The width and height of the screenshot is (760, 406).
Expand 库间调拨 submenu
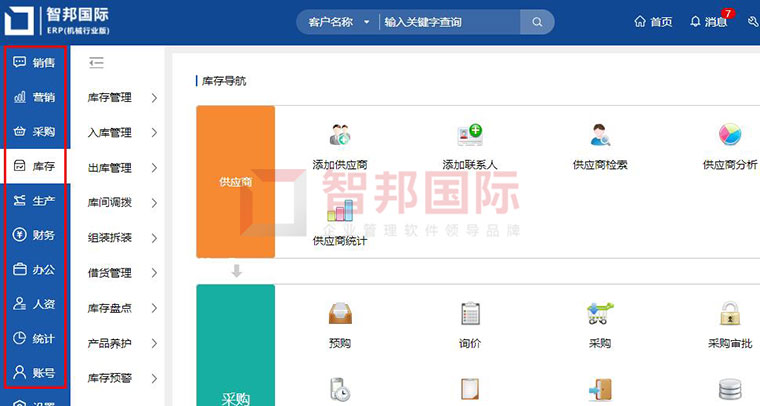pyautogui.click(x=122, y=203)
